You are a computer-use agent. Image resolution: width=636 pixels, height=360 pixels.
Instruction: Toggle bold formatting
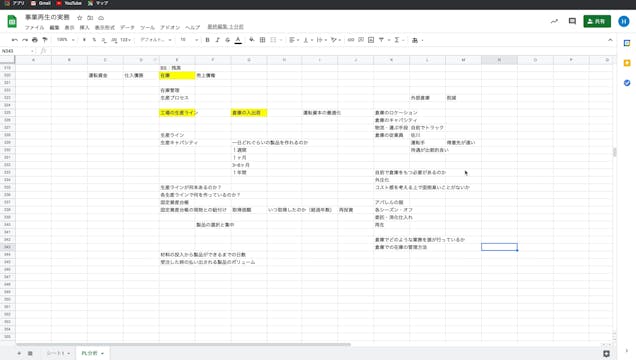click(x=207, y=40)
